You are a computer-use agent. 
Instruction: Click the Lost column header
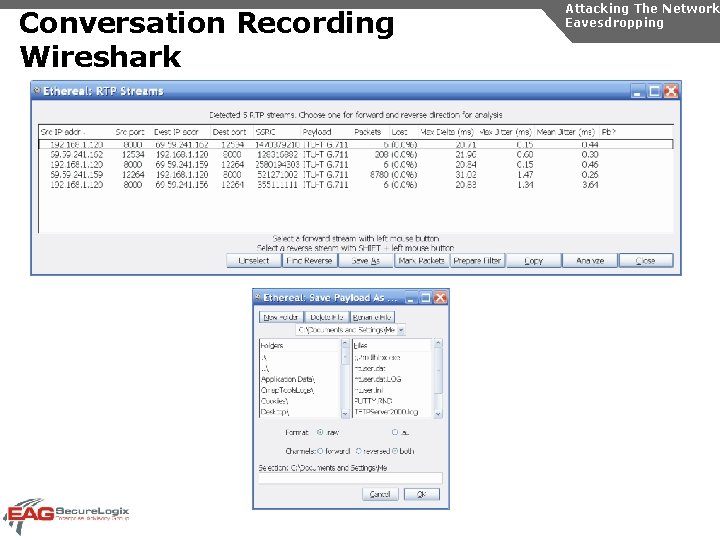point(404,132)
